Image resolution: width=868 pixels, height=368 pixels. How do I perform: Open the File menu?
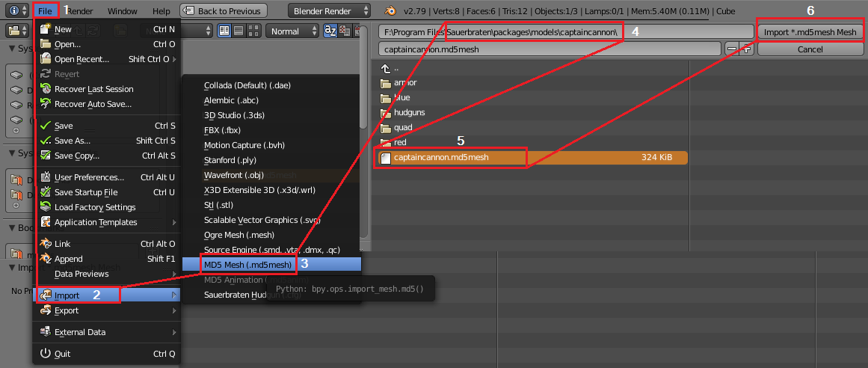(46, 10)
